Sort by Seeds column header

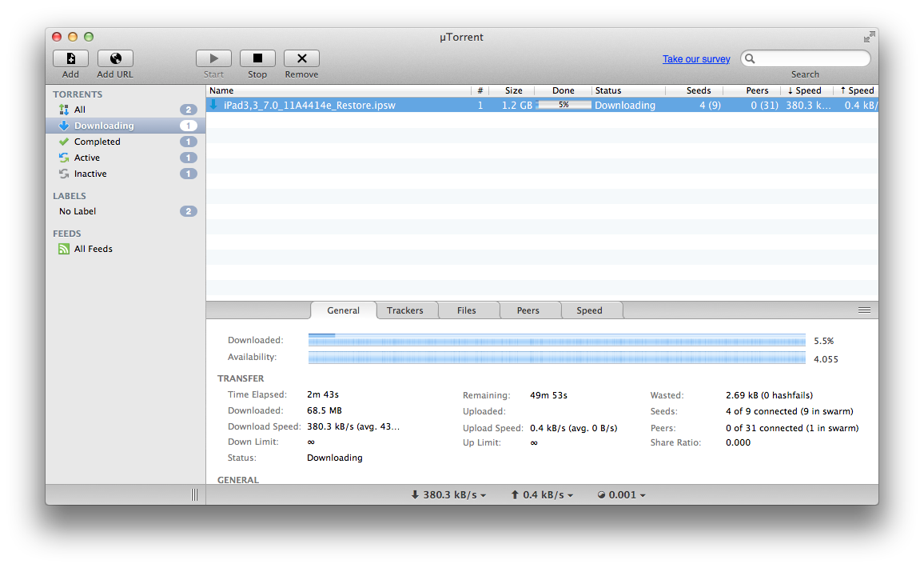[x=694, y=90]
